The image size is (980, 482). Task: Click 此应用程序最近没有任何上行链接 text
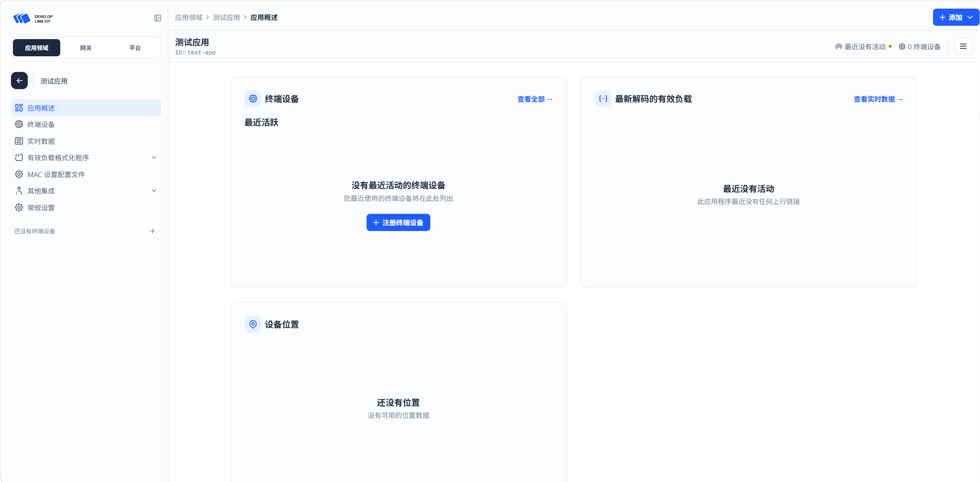(x=748, y=201)
